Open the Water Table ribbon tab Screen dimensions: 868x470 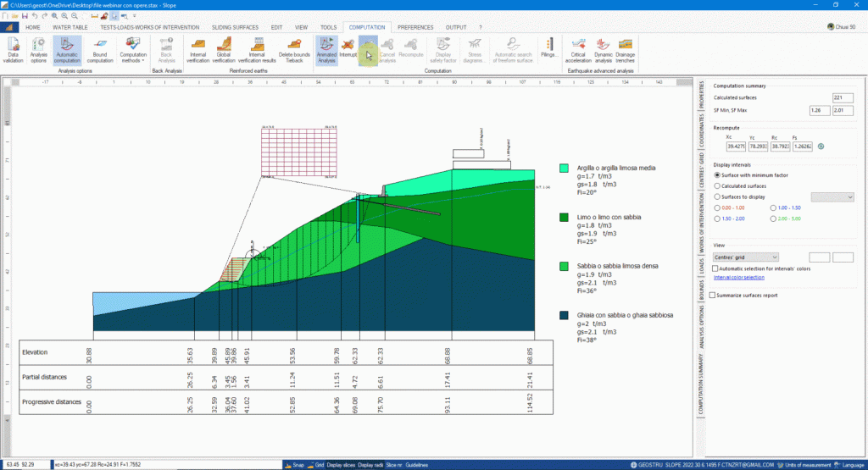(70, 27)
